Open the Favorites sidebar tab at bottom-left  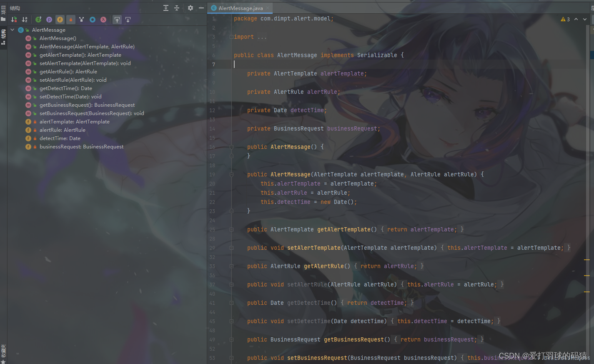(x=3, y=354)
